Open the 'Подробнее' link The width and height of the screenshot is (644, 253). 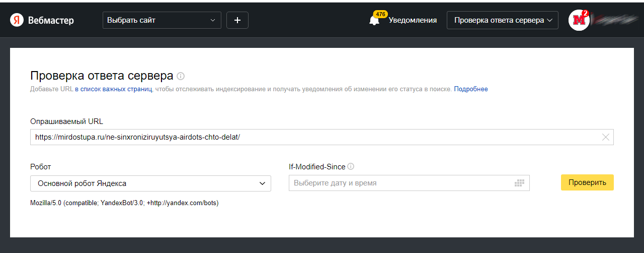click(x=470, y=89)
